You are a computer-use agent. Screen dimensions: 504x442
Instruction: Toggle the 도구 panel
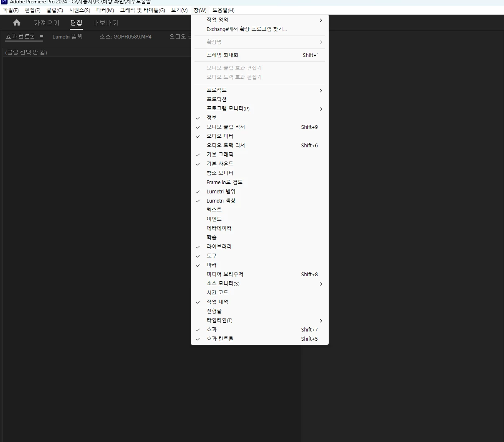click(259, 256)
